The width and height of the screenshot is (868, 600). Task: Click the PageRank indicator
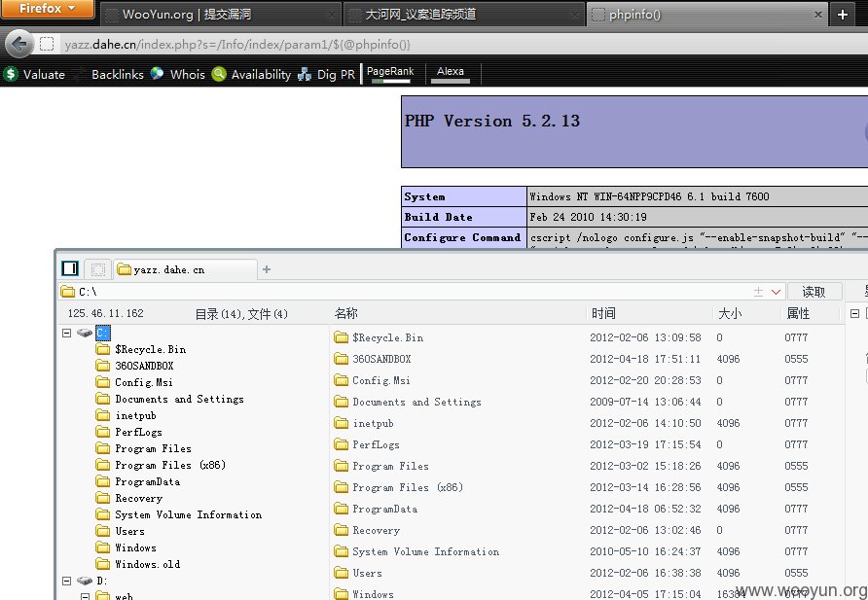pyautogui.click(x=390, y=74)
